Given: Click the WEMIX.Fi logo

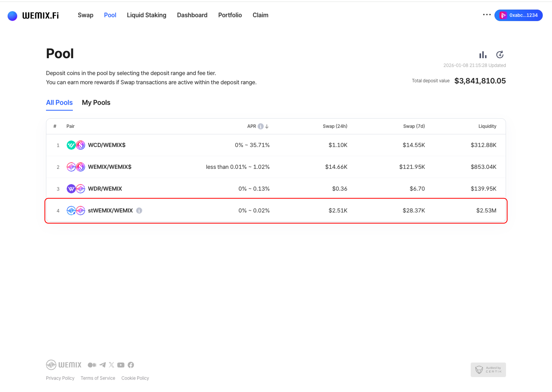Looking at the screenshot, I should [x=33, y=16].
